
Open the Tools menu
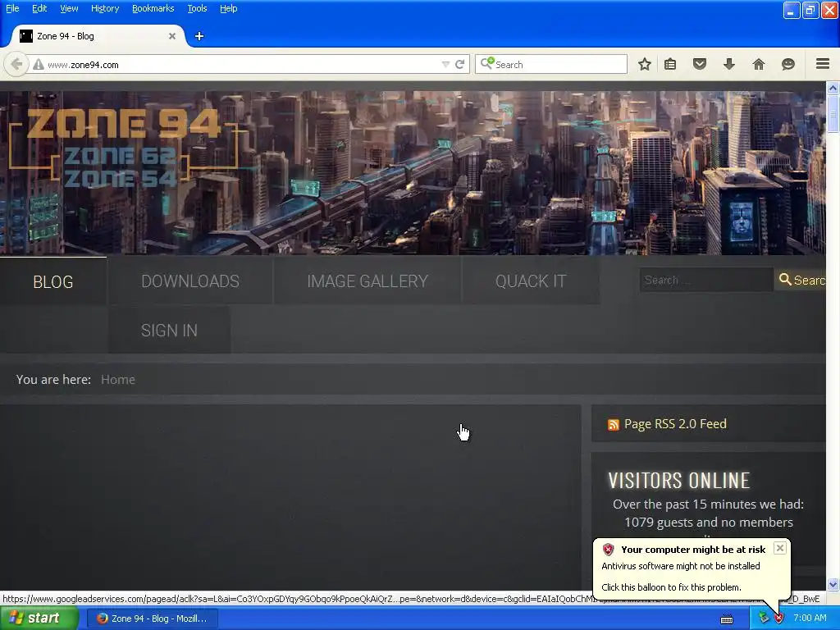point(197,8)
